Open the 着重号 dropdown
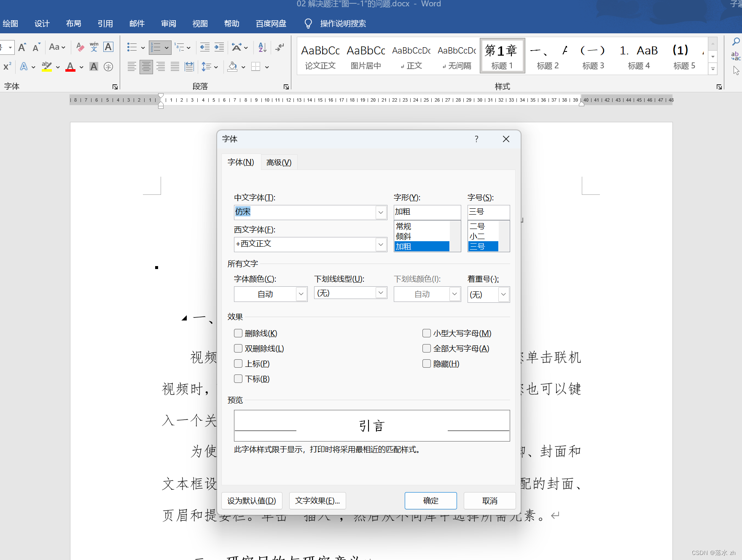This screenshot has width=742, height=560. tap(503, 294)
